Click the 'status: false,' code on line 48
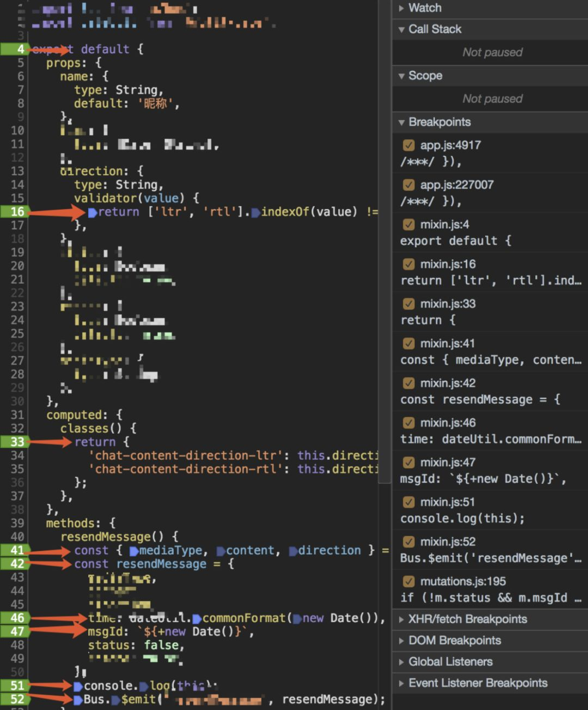588x710 pixels. (x=136, y=645)
